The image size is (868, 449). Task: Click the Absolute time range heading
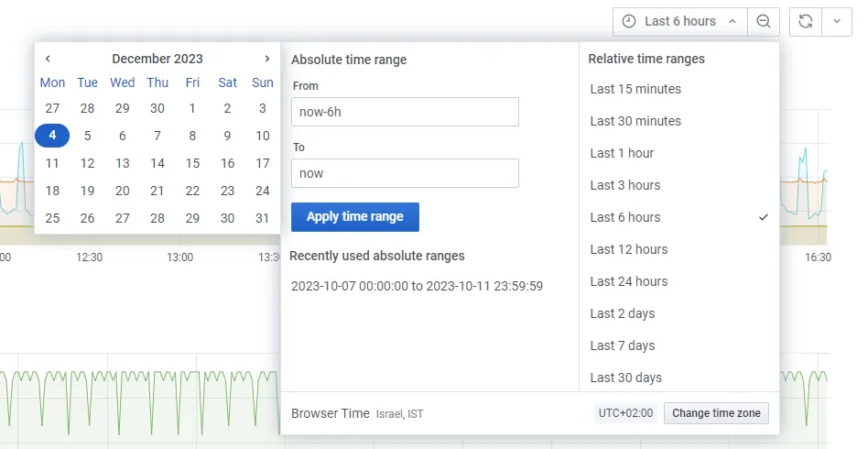[349, 60]
